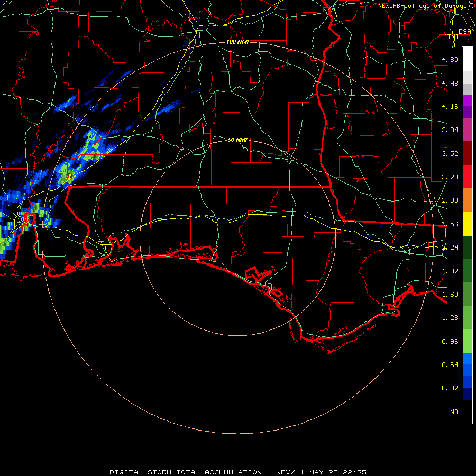Click the 100 NMI range ring label
476x476 pixels.
(237, 42)
